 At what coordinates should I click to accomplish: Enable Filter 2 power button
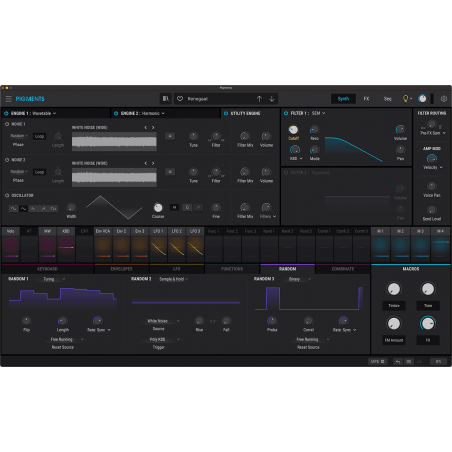(x=286, y=173)
